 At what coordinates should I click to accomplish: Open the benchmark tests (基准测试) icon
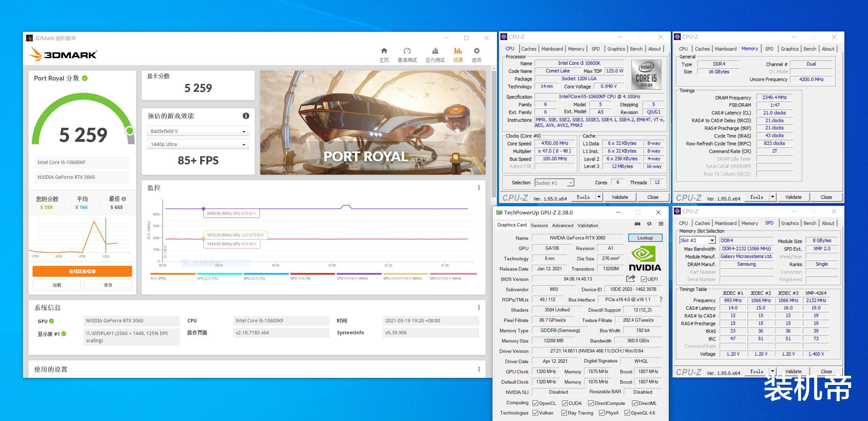tap(407, 51)
